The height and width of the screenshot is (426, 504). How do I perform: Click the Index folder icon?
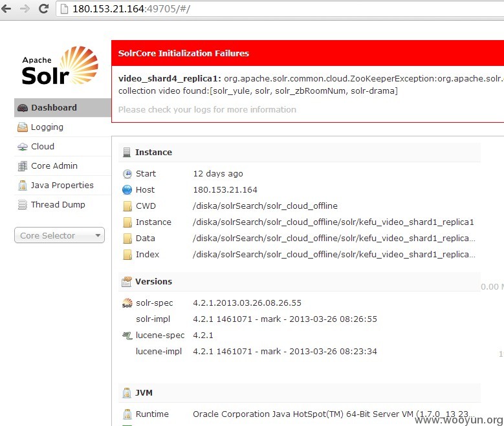pyautogui.click(x=127, y=255)
